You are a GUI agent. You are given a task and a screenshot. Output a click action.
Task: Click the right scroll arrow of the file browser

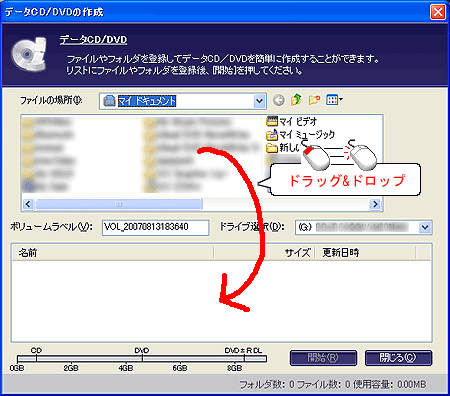point(375,204)
